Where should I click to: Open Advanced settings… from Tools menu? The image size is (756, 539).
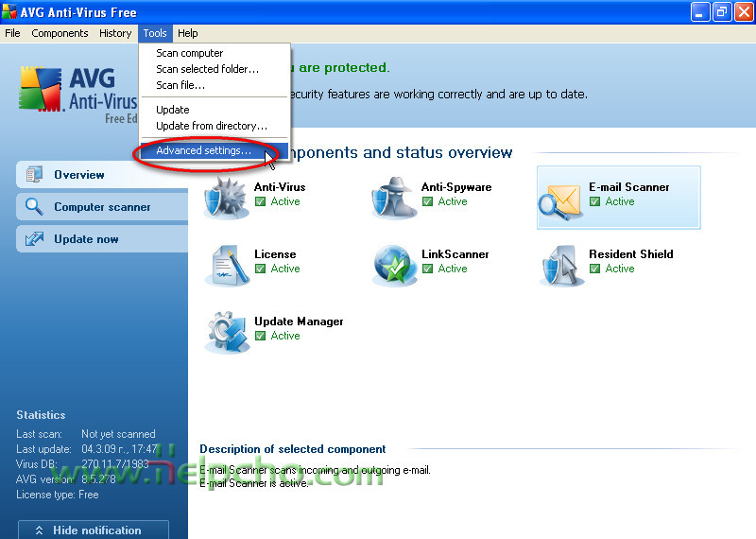coord(215,150)
